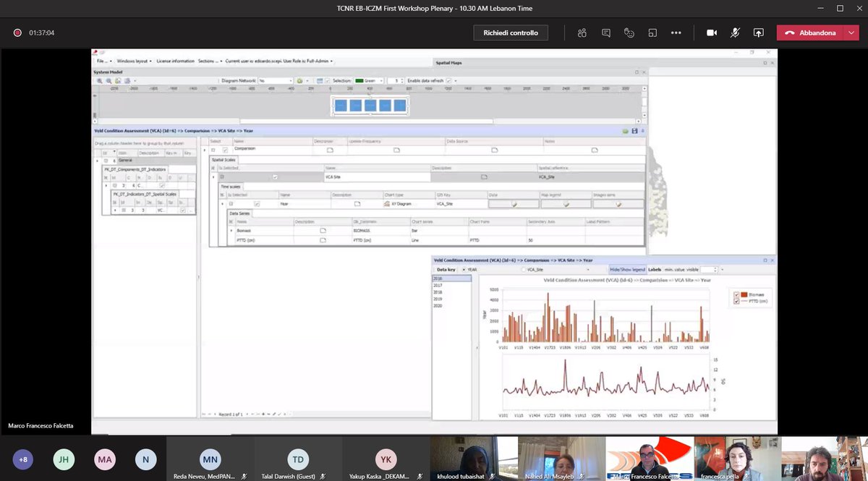The image size is (868, 481).
Task: Select the VCA_Site data key radio button
Action: pyautogui.click(x=523, y=269)
